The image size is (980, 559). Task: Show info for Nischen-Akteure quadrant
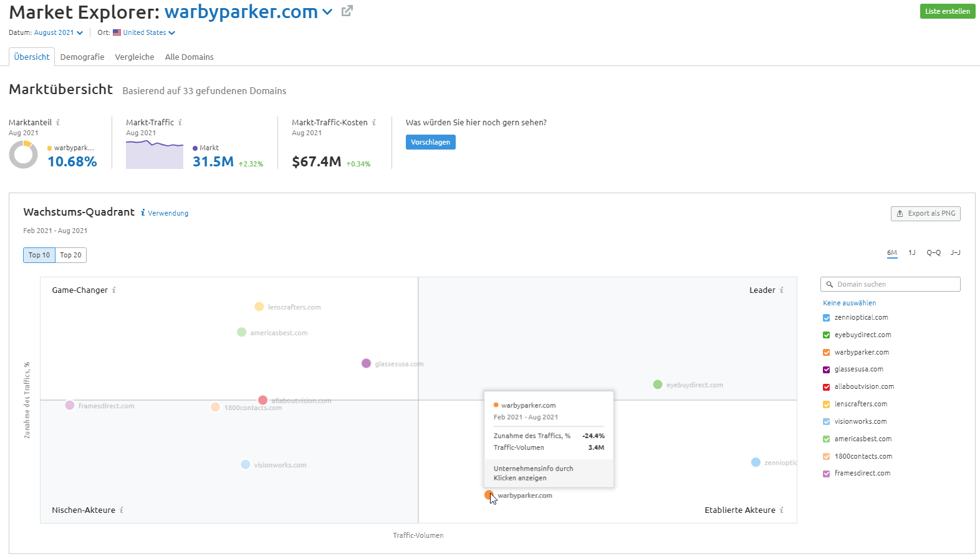tap(122, 510)
